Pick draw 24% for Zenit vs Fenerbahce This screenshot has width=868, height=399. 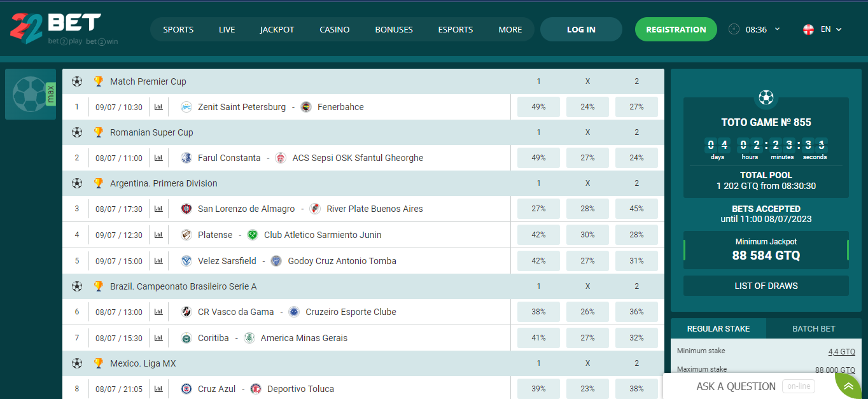[587, 107]
